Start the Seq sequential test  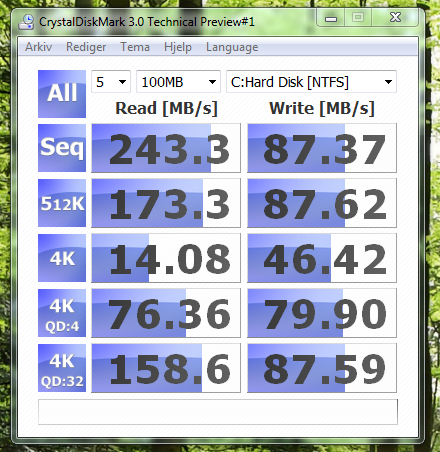[x=62, y=148]
